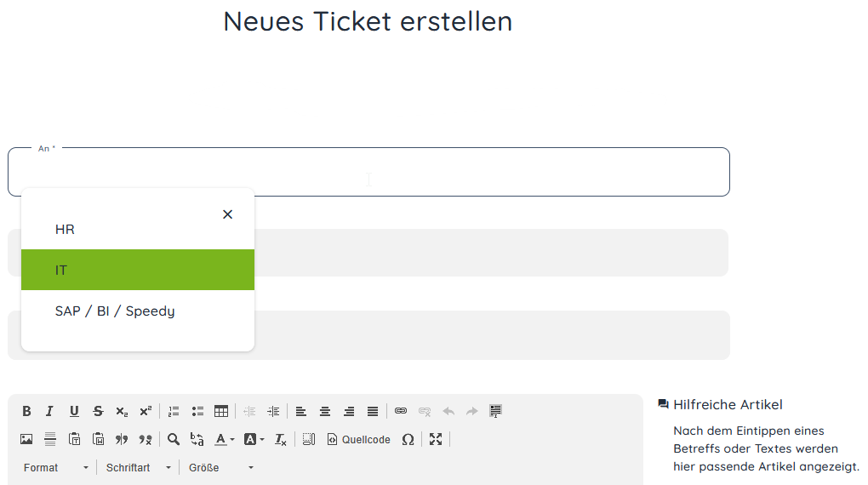Open the Schriftart font dropdown
Screen dimensions: 868x485
point(139,467)
